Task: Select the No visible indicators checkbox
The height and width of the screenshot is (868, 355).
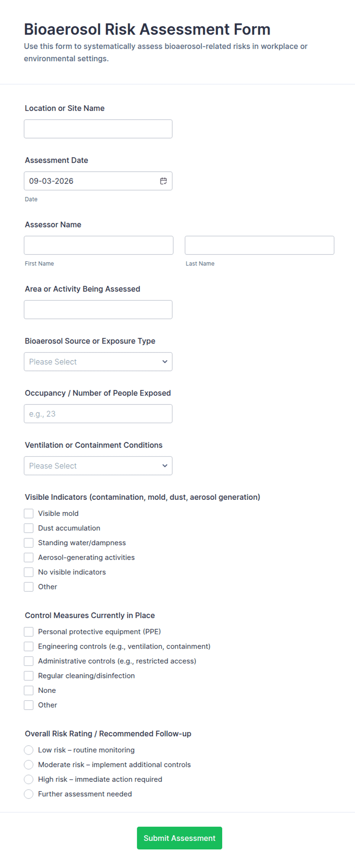Action: 29,572
